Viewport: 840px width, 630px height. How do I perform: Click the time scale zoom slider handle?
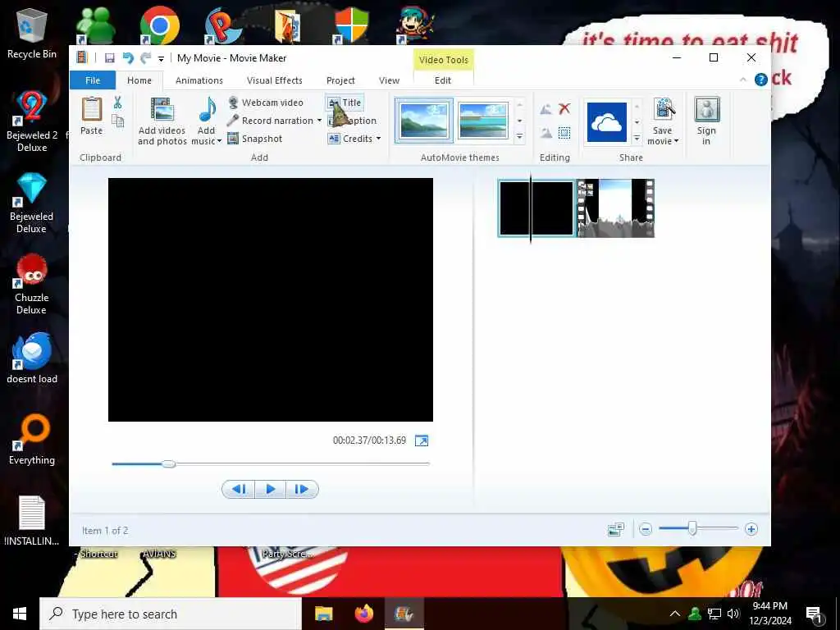click(x=692, y=529)
